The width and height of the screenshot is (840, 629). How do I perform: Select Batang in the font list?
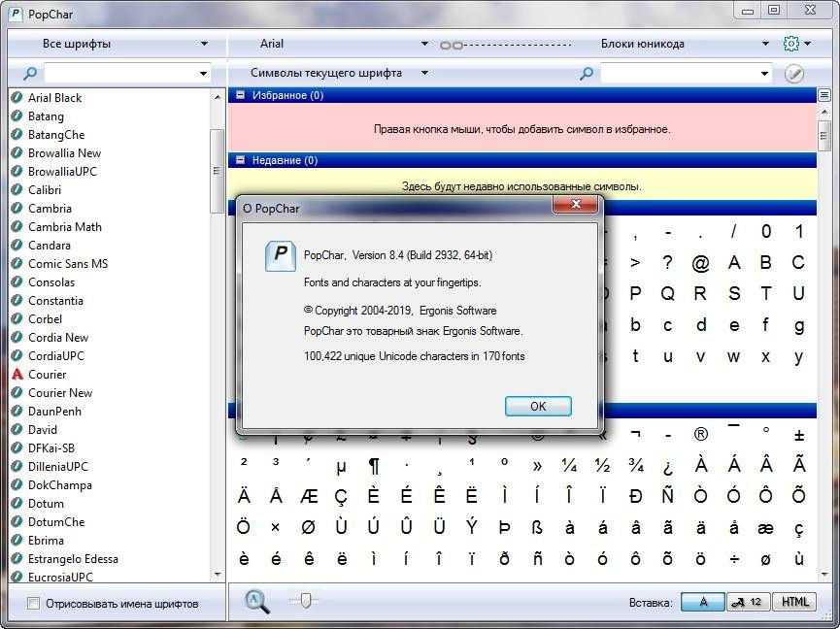pos(46,116)
